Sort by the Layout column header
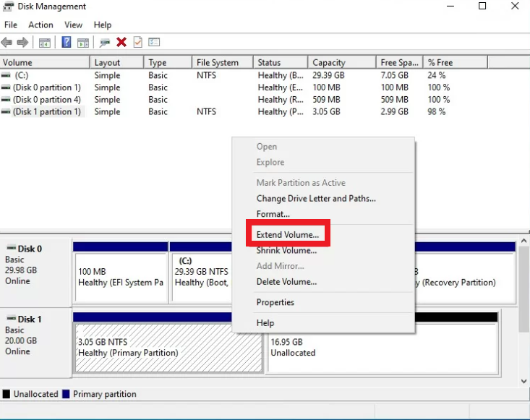This screenshot has width=530, height=420. click(117, 62)
